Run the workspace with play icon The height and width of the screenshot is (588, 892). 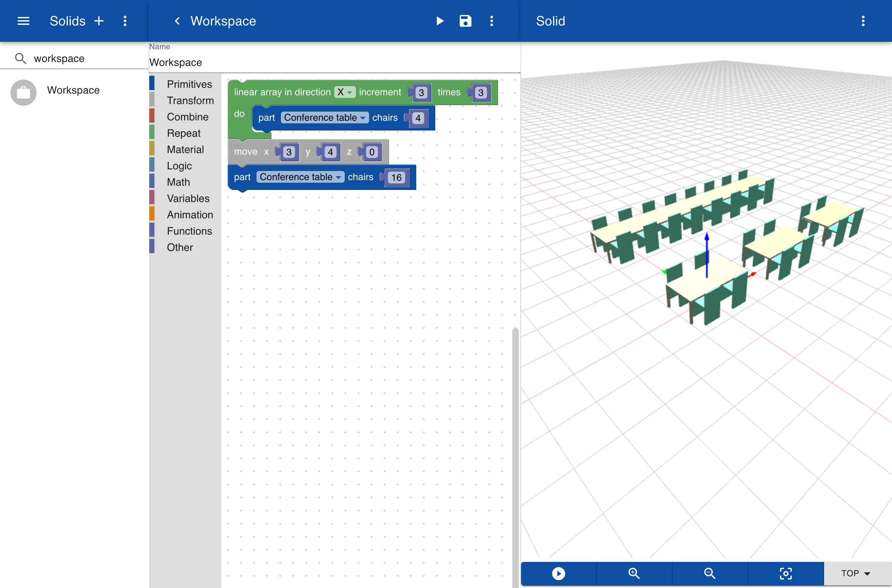pos(440,21)
